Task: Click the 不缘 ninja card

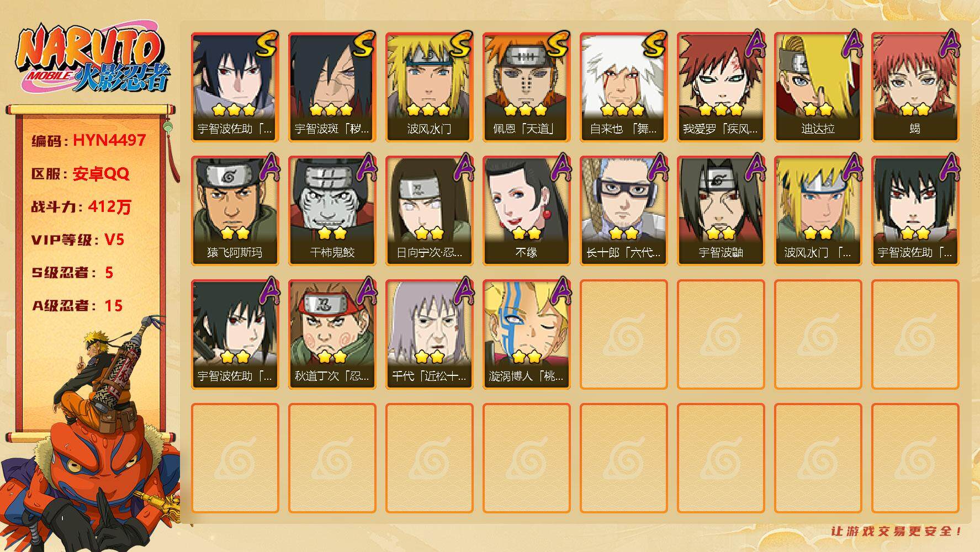Action: pos(526,211)
